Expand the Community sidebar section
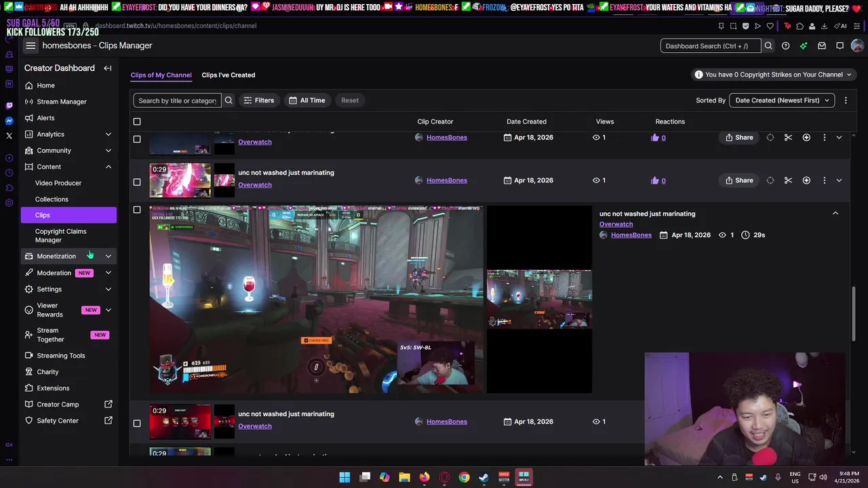The width and height of the screenshot is (868, 488). click(x=108, y=150)
